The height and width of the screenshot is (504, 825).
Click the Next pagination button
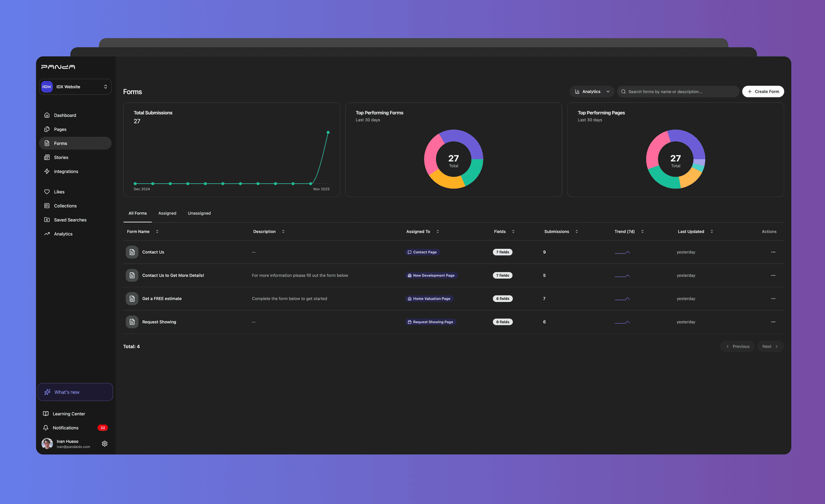point(770,346)
